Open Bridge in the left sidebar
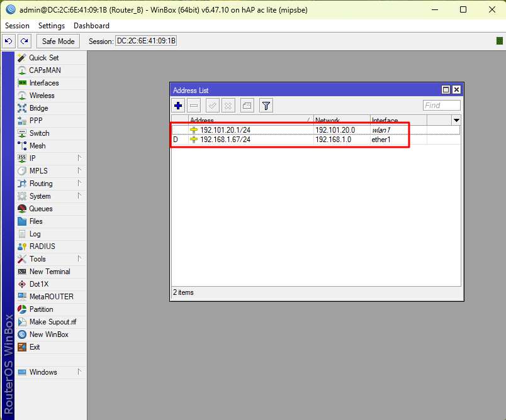 click(x=38, y=108)
